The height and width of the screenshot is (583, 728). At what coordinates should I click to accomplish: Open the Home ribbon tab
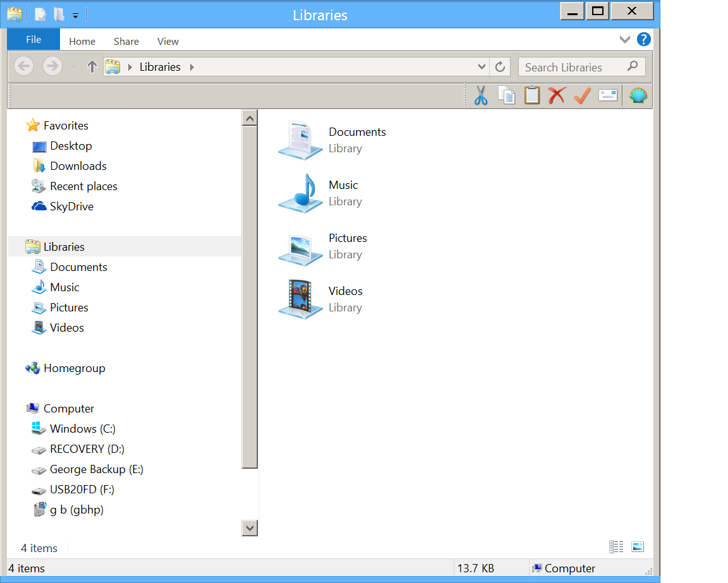click(x=82, y=41)
